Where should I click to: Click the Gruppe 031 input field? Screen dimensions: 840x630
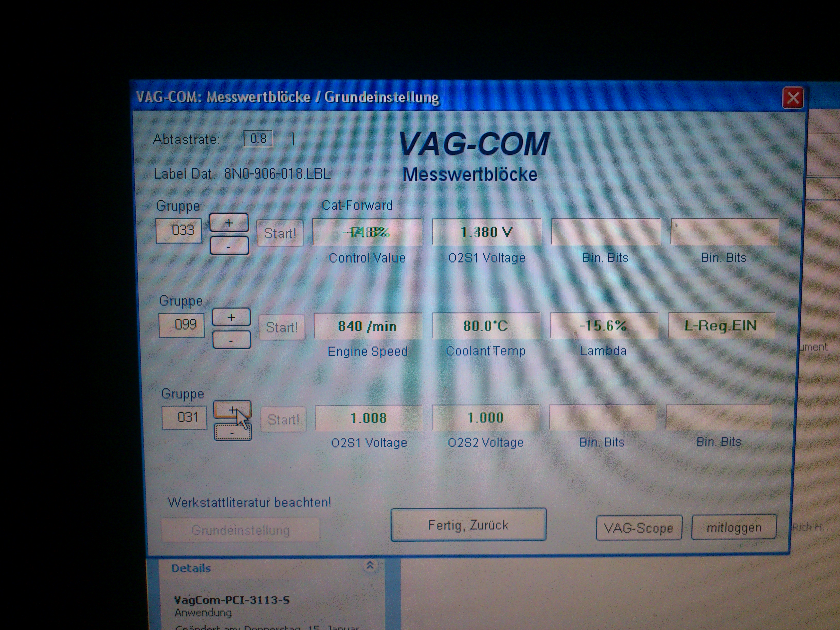tap(185, 418)
